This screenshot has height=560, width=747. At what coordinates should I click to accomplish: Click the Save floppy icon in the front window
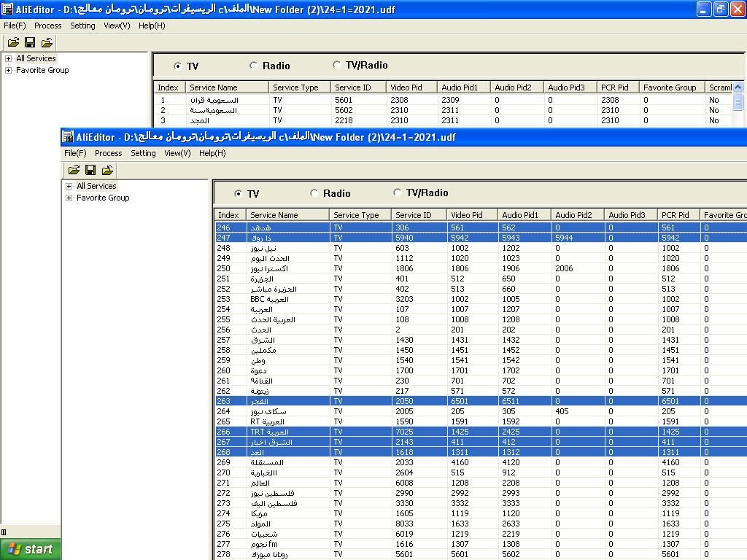tap(90, 170)
